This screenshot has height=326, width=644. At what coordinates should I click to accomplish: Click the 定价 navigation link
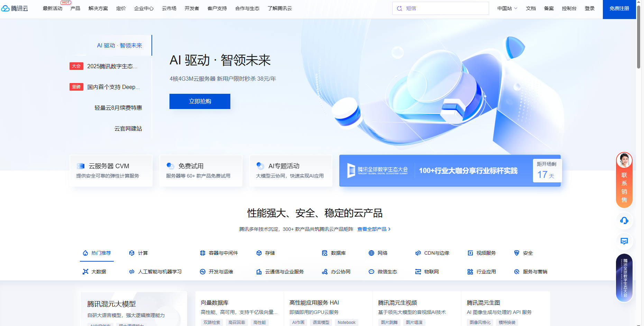click(x=121, y=8)
